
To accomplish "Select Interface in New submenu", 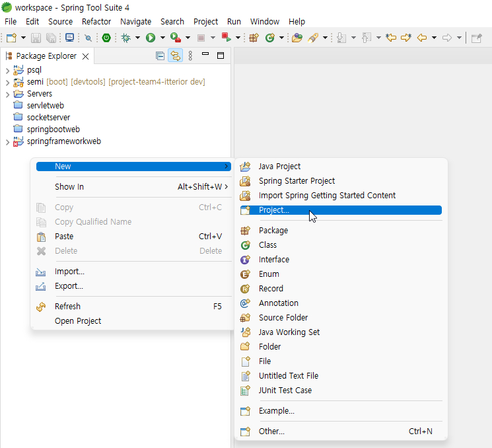I will coord(341,259).
